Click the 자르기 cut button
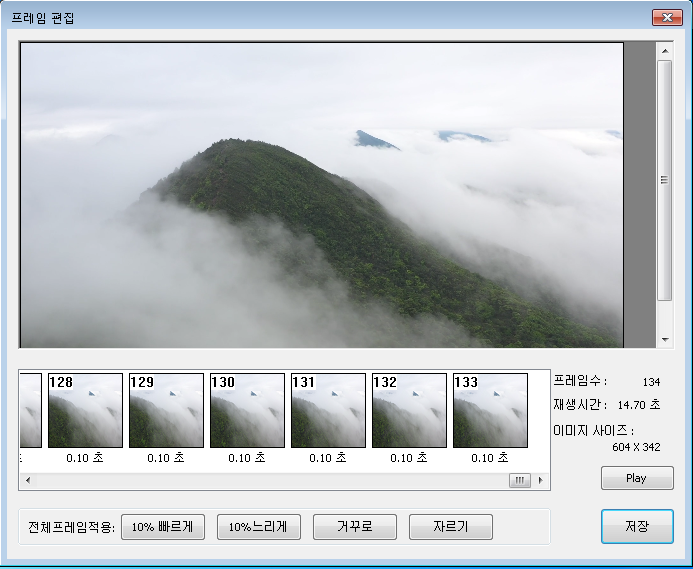The height and width of the screenshot is (569, 693). (450, 527)
